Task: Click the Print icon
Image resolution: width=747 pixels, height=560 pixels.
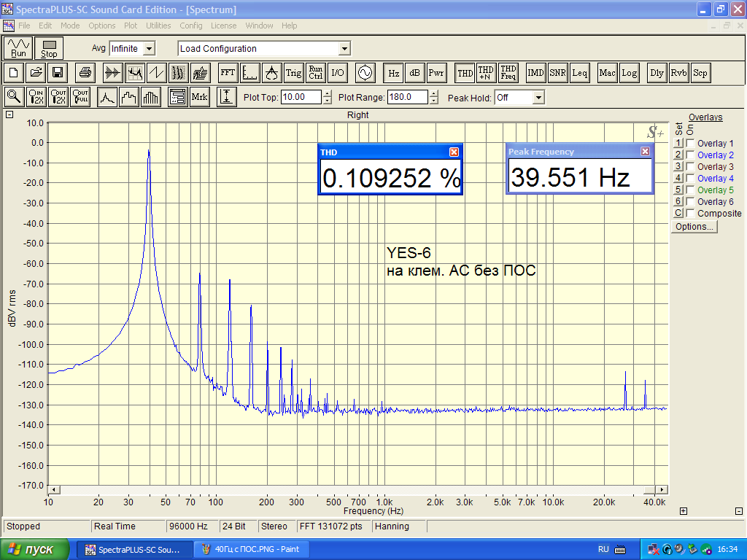Action: coord(85,73)
